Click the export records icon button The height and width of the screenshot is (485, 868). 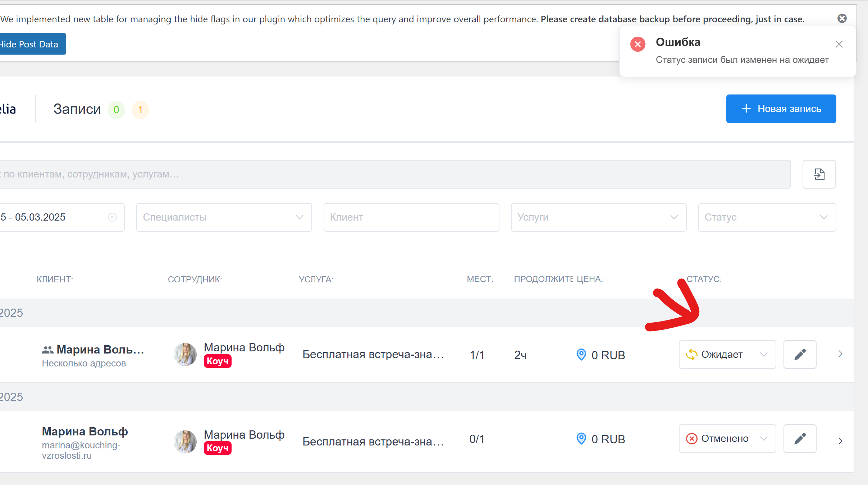point(819,174)
